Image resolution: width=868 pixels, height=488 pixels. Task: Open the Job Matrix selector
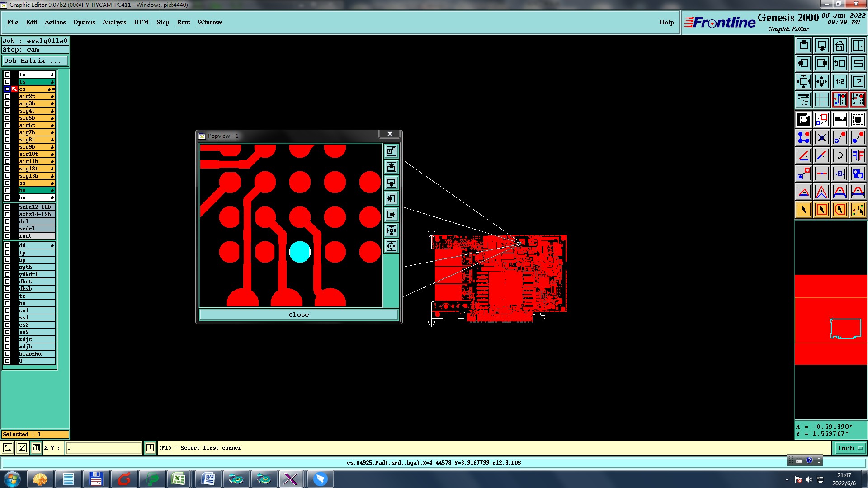click(35, 61)
